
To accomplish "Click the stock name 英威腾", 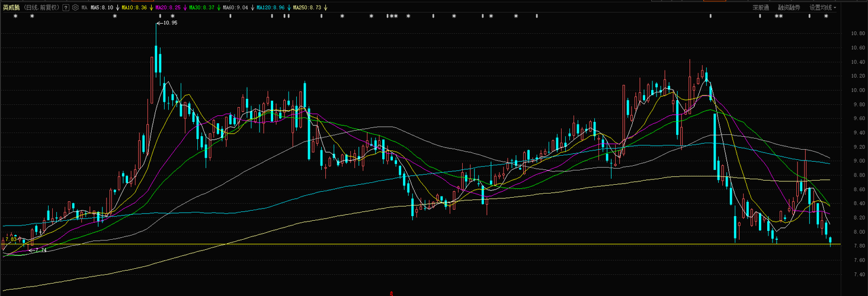I will pyautogui.click(x=11, y=8).
